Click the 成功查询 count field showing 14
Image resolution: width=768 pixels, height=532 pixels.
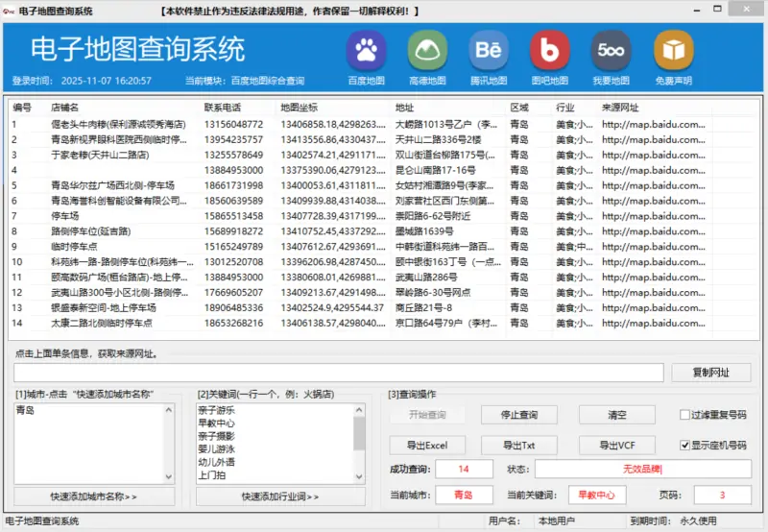[x=464, y=470]
